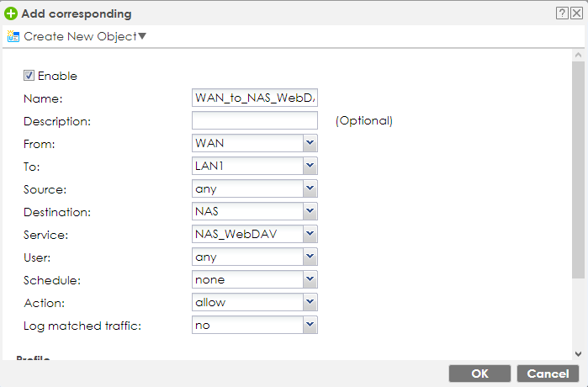Open the Schedule dropdown

pos(310,279)
